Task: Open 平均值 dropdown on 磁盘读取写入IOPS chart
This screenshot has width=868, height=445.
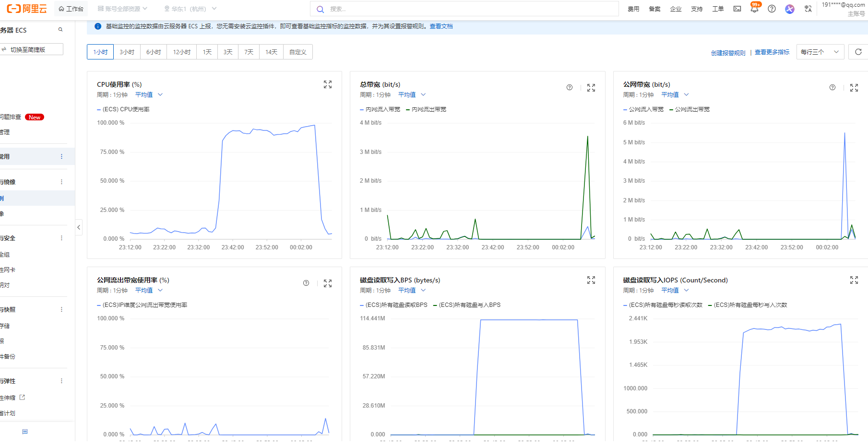Action: click(x=675, y=290)
